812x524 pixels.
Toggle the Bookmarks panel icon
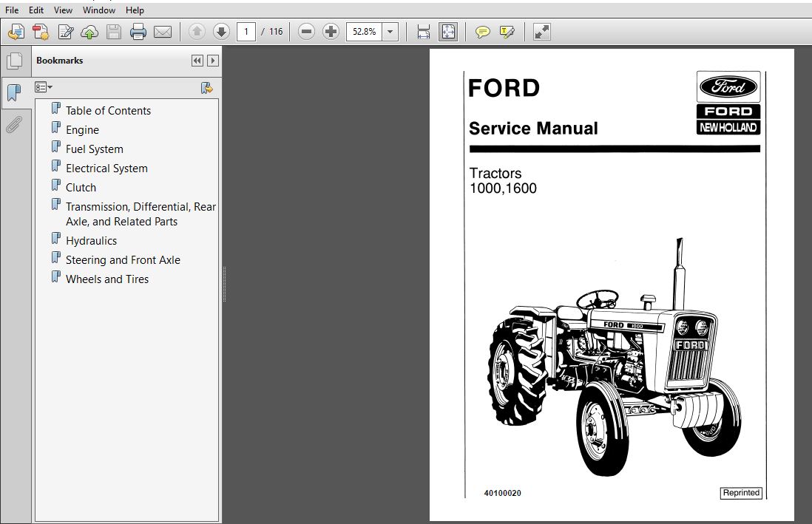point(15,93)
